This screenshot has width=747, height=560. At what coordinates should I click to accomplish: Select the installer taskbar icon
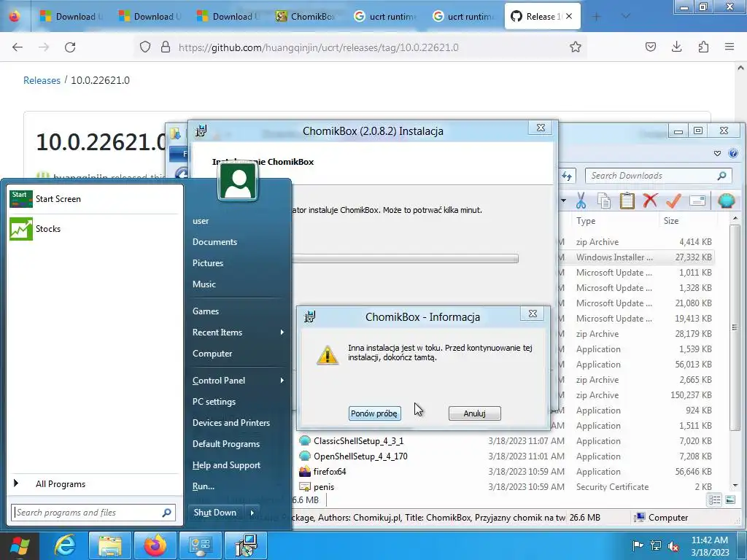[247, 545]
